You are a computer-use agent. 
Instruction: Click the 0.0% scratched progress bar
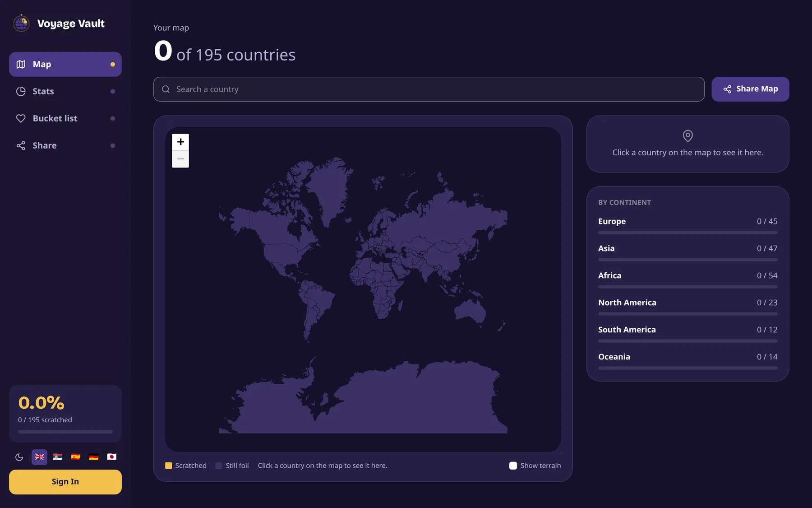(x=65, y=432)
